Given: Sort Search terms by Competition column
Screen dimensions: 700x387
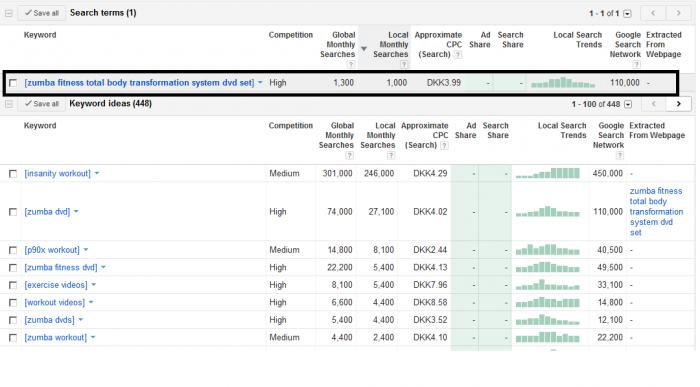Looking at the screenshot, I should (x=291, y=35).
